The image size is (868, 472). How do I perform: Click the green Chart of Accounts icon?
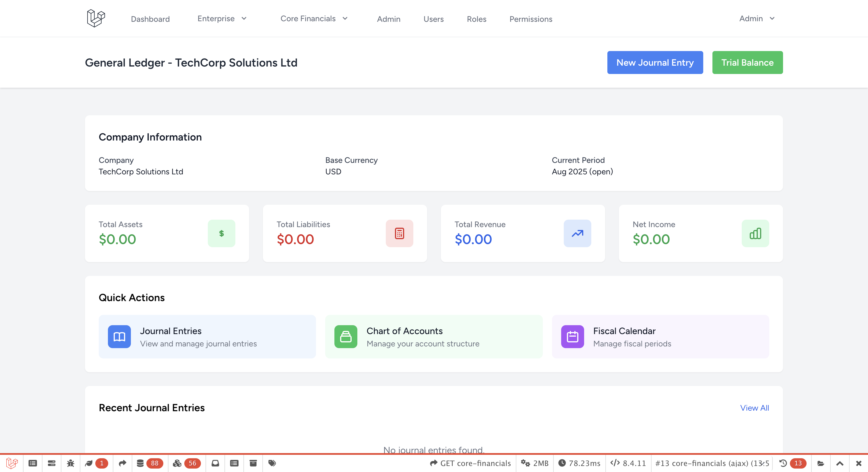pos(346,336)
